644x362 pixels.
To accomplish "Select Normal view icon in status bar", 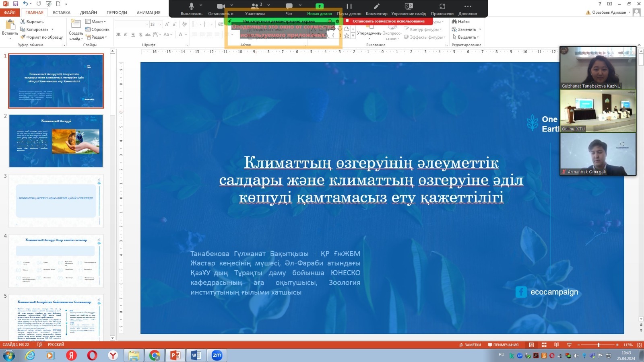I will tap(531, 345).
